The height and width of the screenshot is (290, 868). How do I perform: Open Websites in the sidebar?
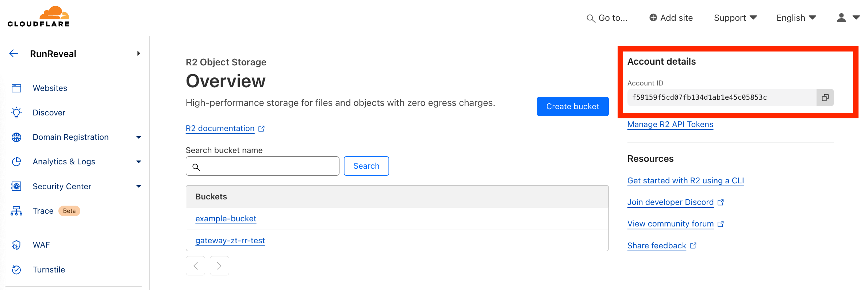(x=50, y=88)
